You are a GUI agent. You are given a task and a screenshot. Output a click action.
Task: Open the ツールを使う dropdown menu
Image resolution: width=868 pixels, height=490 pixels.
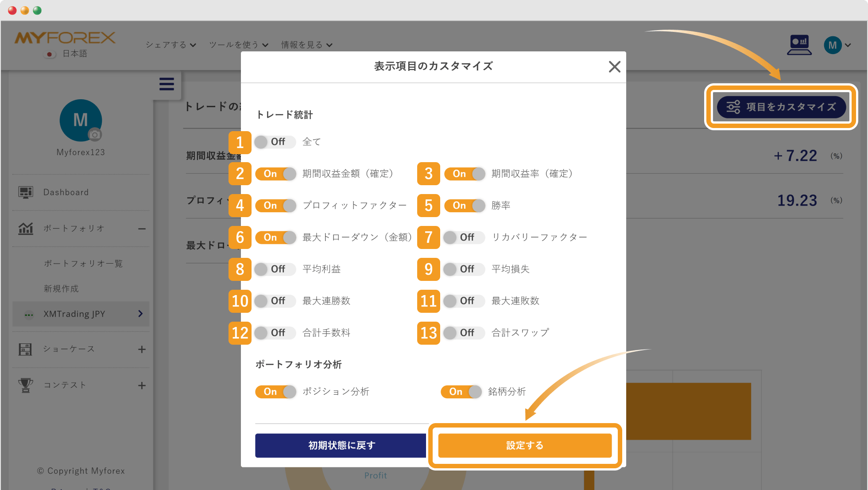tap(239, 45)
